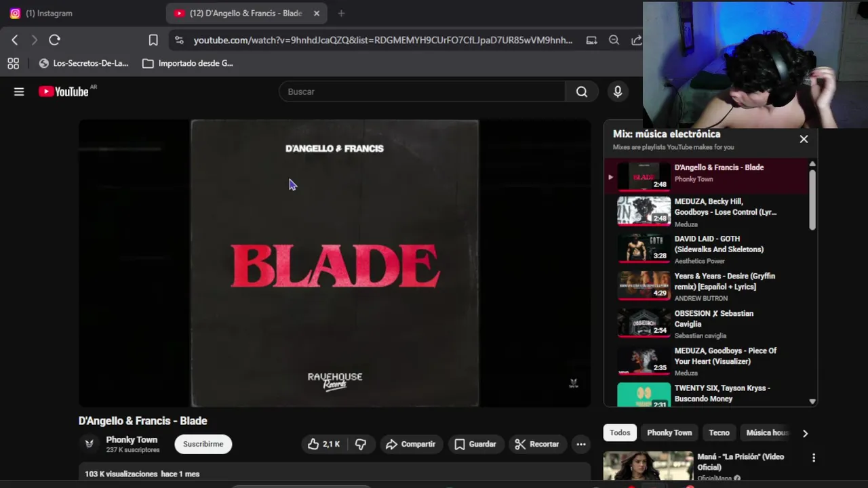Screen dimensions: 868x488
Task: Click the Suscribirme button
Action: 203,444
